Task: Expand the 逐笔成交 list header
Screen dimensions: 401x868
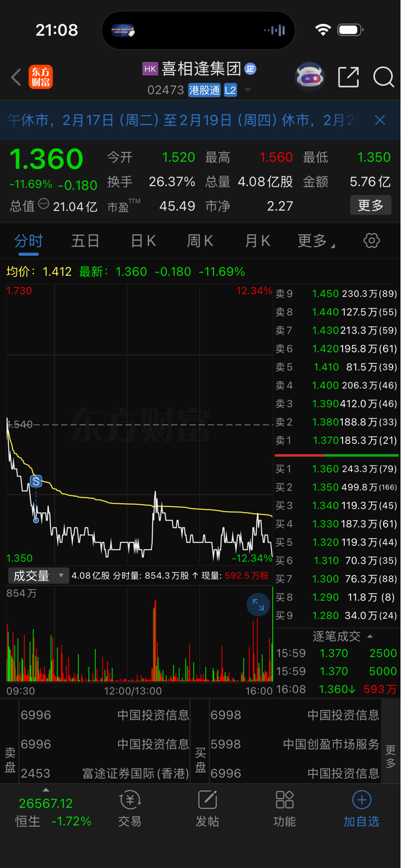Action: tap(343, 637)
